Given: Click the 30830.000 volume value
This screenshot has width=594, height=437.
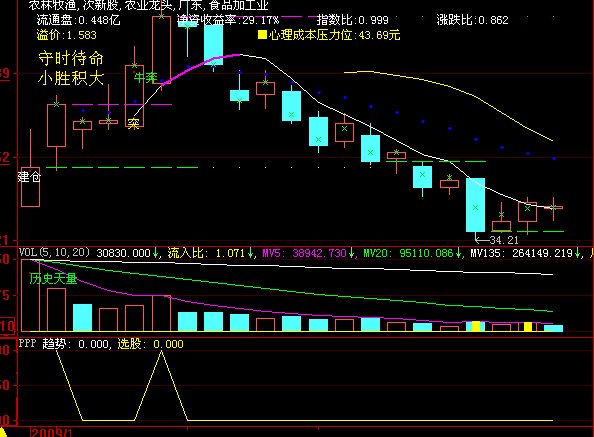Looking at the screenshot, I should pyautogui.click(x=123, y=253).
